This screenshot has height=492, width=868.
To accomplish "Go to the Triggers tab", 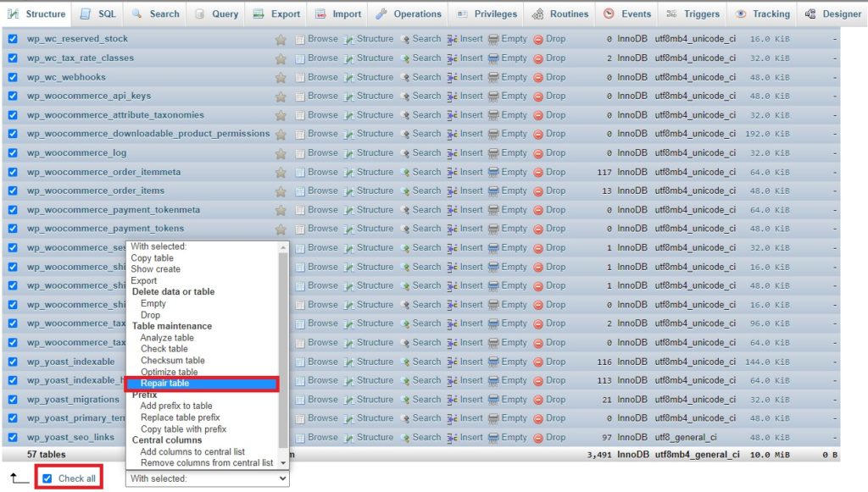I will (x=693, y=14).
